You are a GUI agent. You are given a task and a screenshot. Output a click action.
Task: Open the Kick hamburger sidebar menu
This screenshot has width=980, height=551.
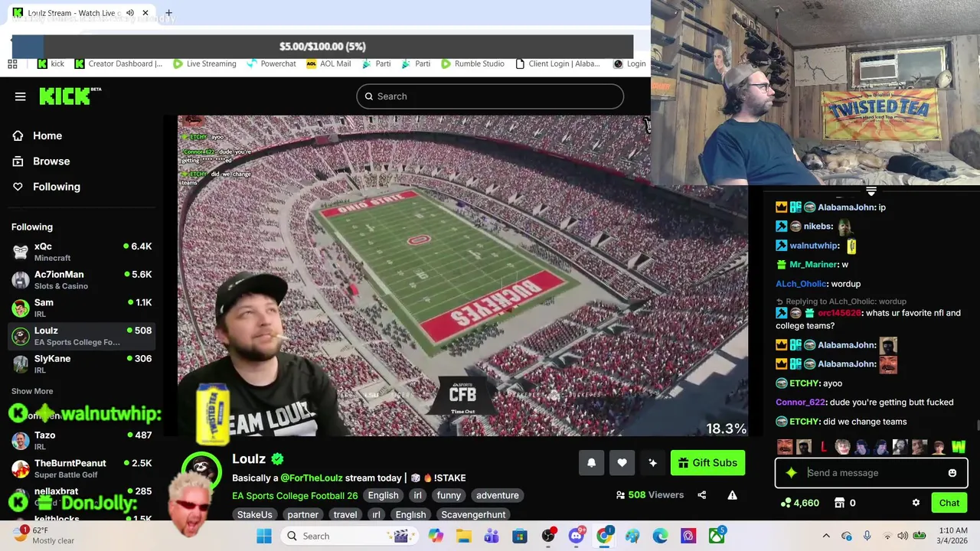click(x=20, y=96)
